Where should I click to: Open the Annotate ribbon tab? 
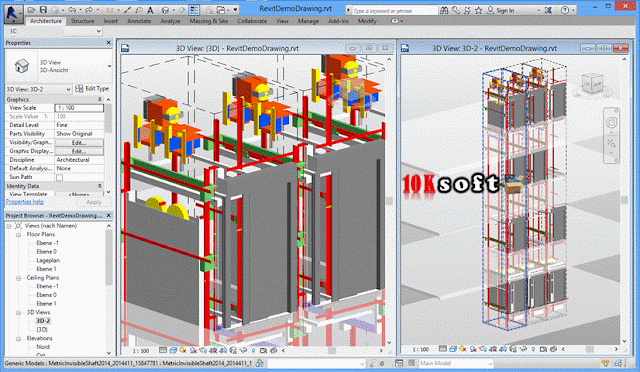pos(139,21)
